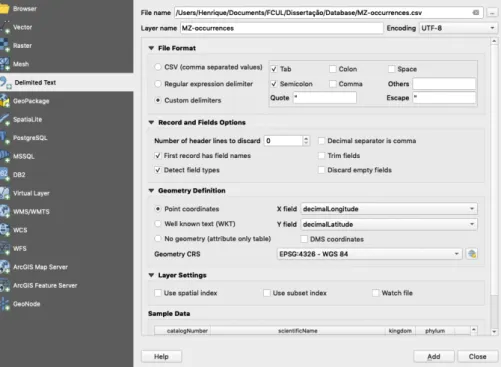Screen dimensions: 501x367
Task: Select the Virtual Layer source icon
Action: coord(5,193)
